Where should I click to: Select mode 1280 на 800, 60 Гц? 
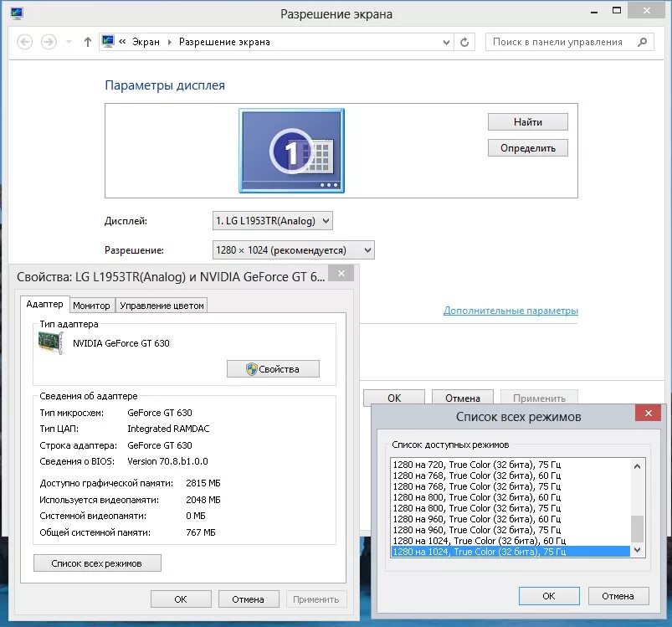click(510, 497)
